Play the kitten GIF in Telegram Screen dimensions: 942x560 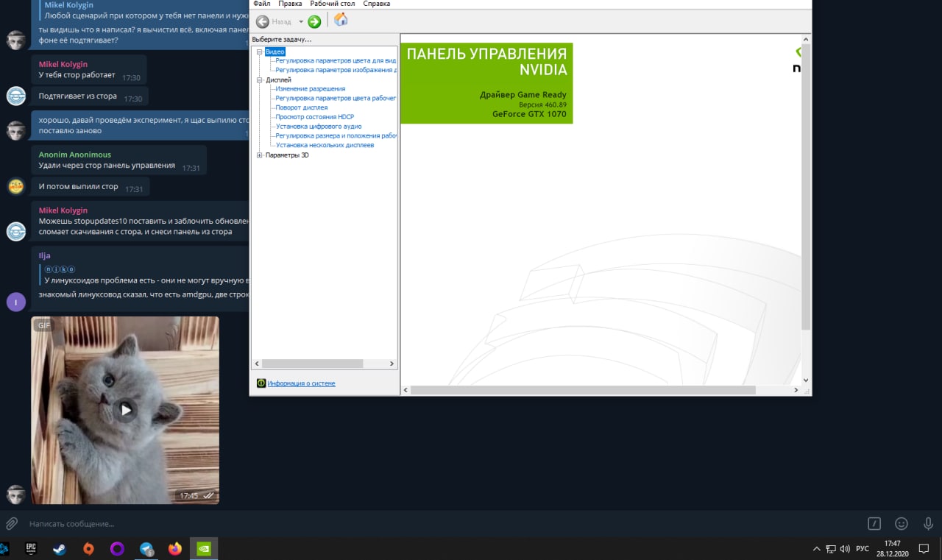click(x=126, y=410)
